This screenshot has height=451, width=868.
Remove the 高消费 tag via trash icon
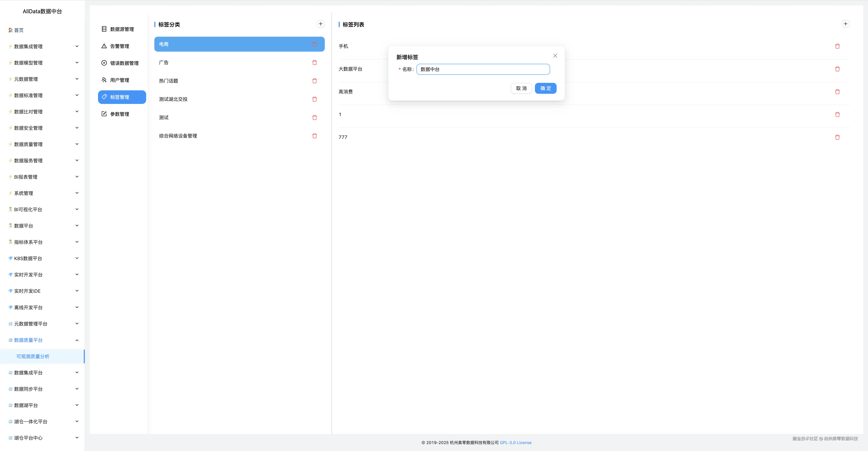click(x=837, y=92)
